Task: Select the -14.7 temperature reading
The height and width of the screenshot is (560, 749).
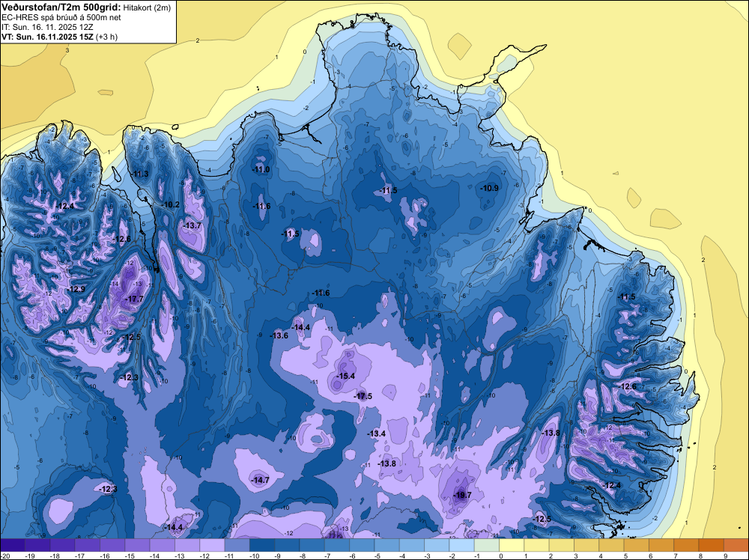Action: tap(261, 480)
